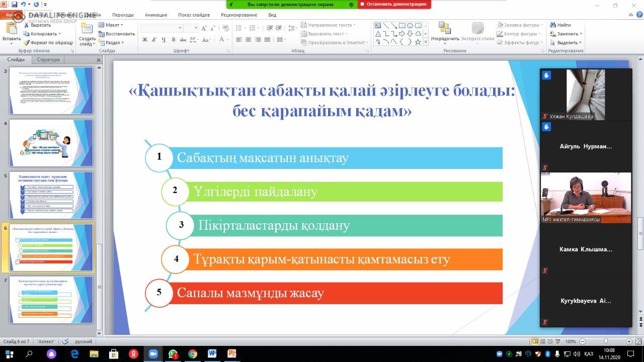Click the spell check icon in status bar
Screen dimensions: 644x362
(x=65, y=341)
